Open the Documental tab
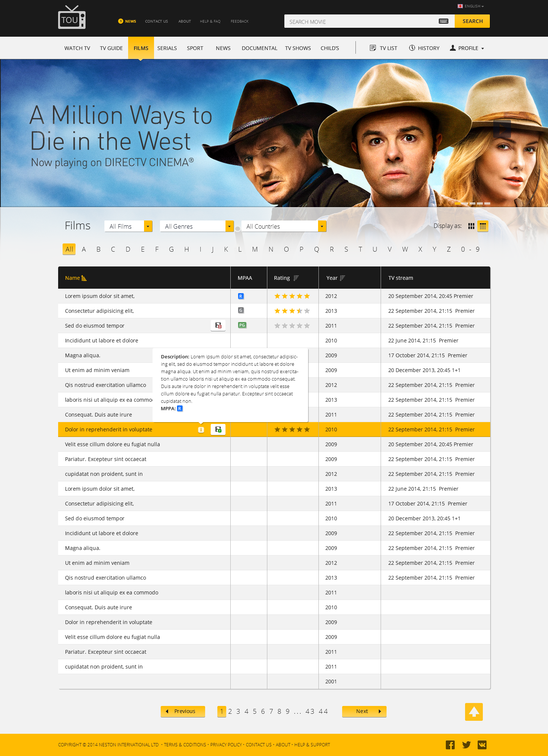 [x=260, y=48]
